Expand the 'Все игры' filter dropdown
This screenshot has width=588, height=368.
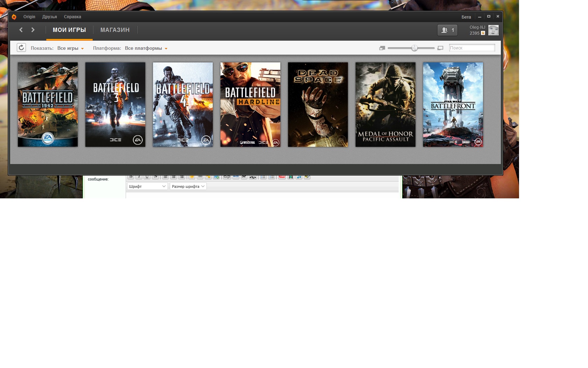pos(70,48)
